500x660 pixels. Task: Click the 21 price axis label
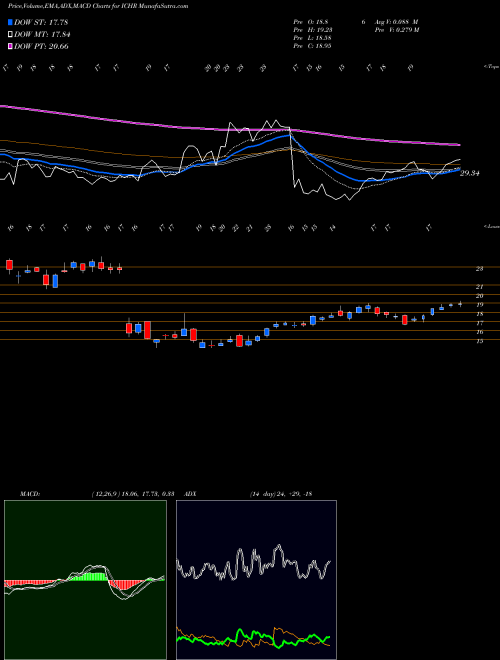(479, 287)
